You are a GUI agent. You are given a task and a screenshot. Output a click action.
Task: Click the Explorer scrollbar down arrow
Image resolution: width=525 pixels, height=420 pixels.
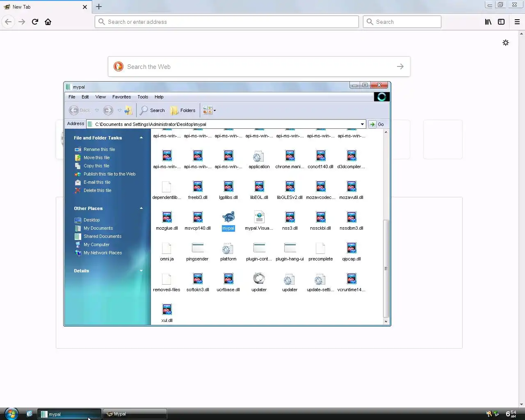coord(386,322)
